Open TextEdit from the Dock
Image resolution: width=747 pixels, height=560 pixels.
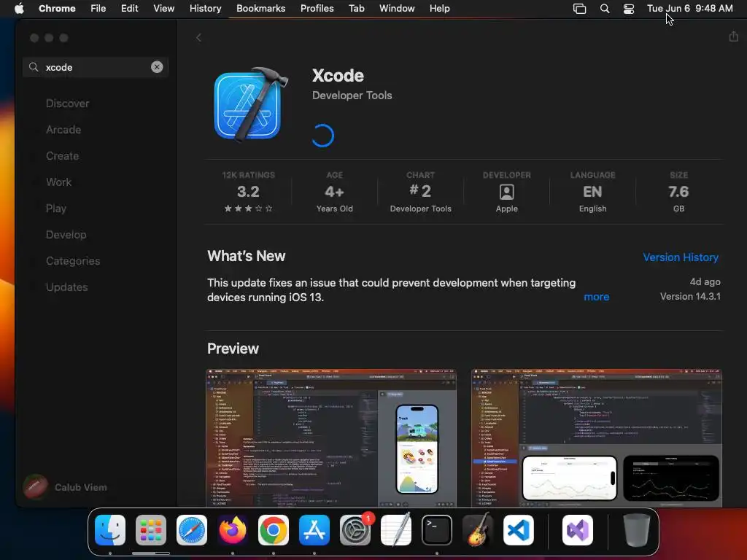pos(396,530)
